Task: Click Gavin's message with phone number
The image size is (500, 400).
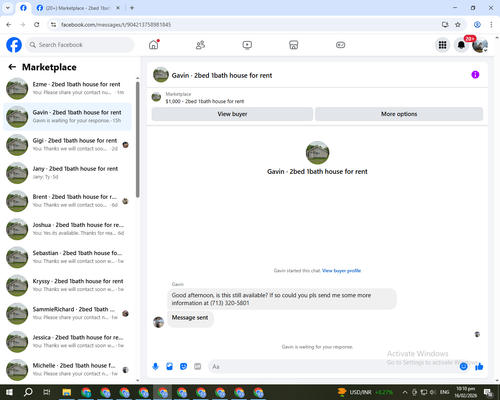Action: [282, 299]
